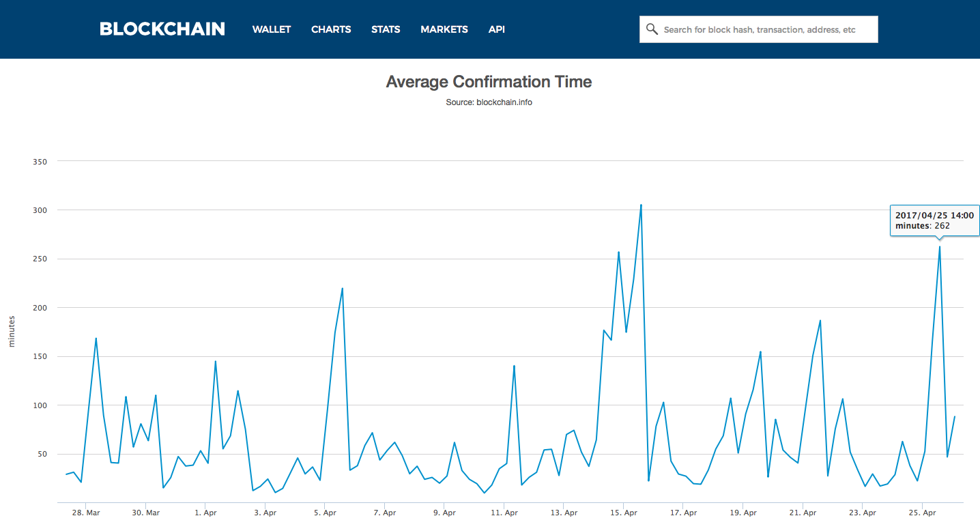Click the magnifying glass search icon

pyautogui.click(x=652, y=29)
